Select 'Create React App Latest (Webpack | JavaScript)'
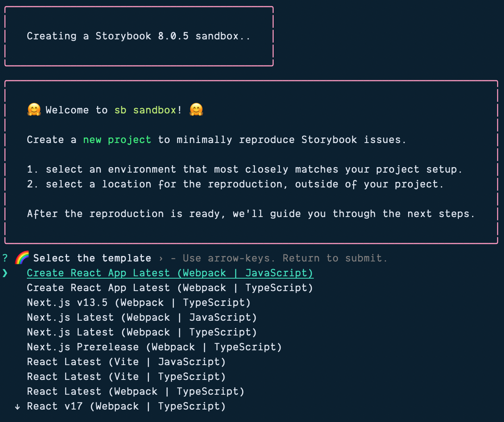Image resolution: width=504 pixels, height=422 pixels. [170, 273]
